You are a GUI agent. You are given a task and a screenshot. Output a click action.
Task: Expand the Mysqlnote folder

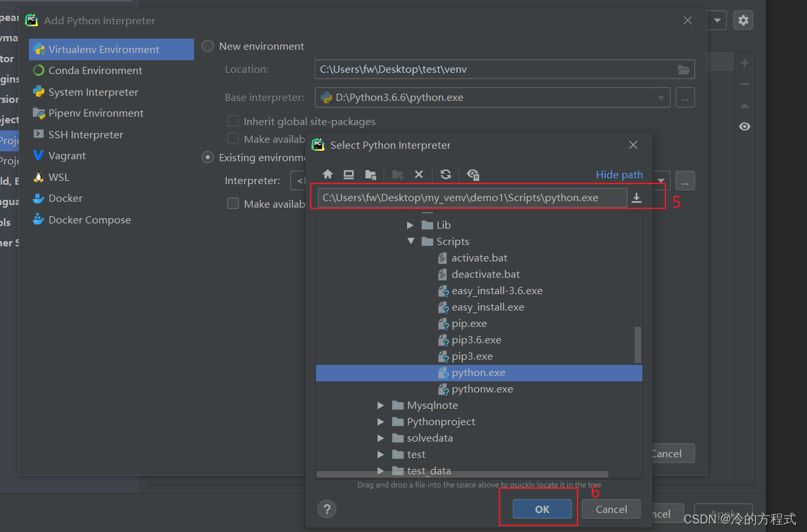(x=381, y=406)
